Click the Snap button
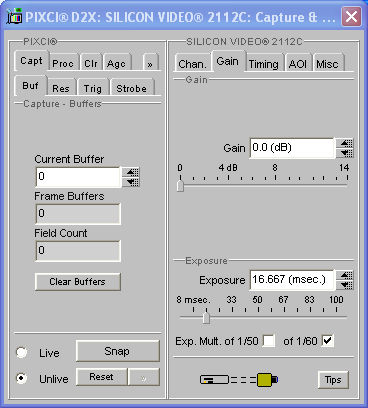The width and height of the screenshot is (368, 408). (118, 351)
